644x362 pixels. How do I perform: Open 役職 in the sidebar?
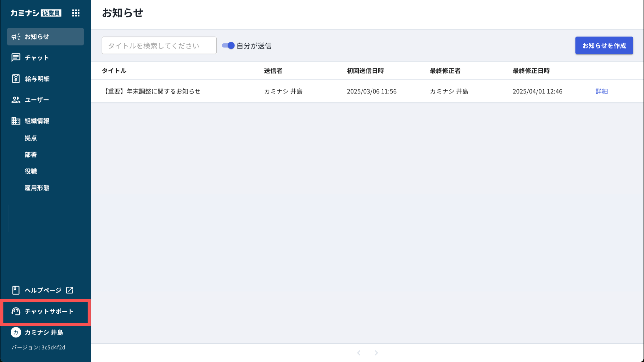pyautogui.click(x=31, y=171)
